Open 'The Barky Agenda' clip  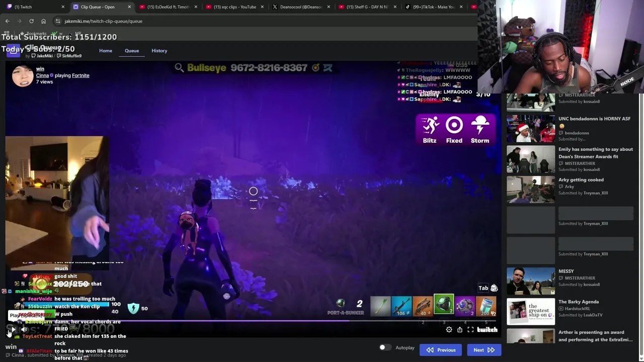coord(579,302)
